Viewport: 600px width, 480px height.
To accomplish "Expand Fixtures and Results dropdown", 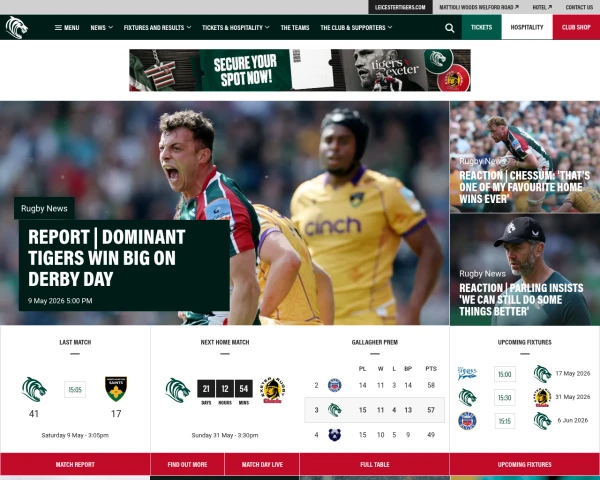I will tap(157, 28).
